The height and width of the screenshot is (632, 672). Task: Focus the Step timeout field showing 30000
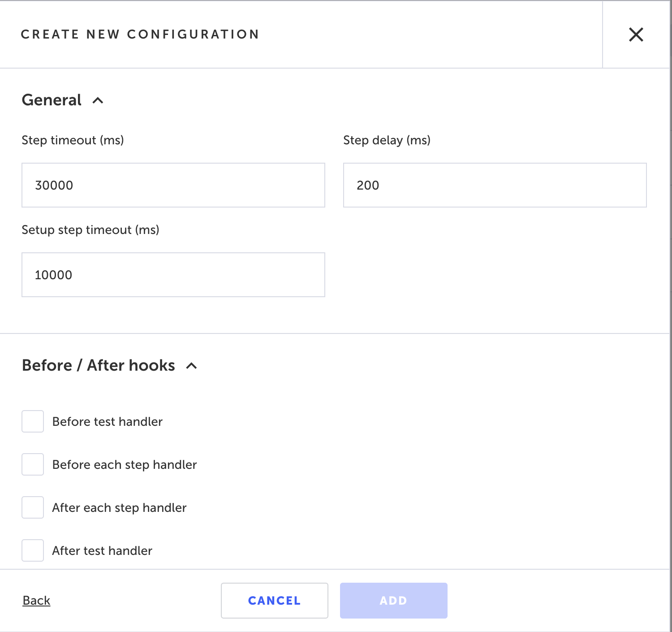(173, 185)
